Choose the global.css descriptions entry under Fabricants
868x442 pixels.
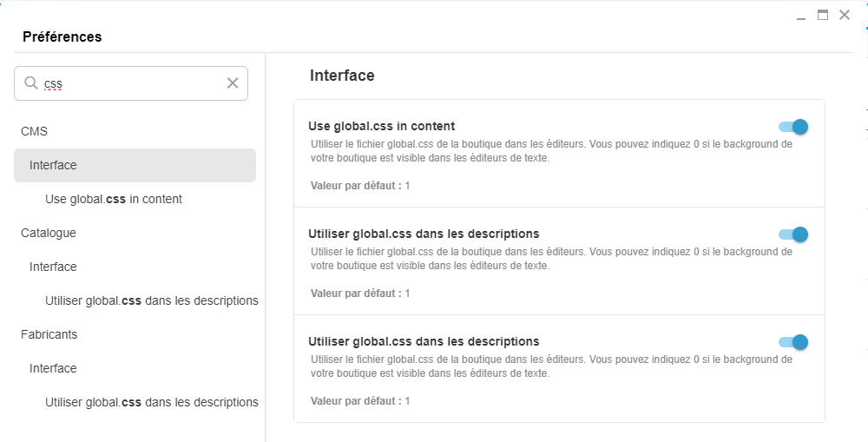click(152, 402)
